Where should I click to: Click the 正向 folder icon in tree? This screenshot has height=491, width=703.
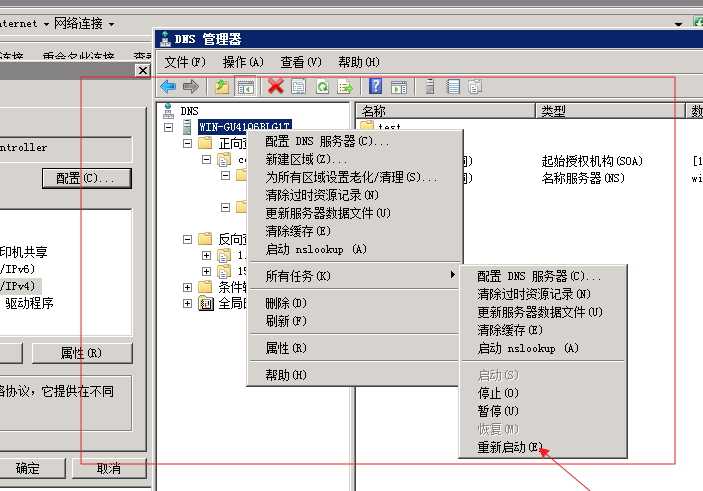click(x=205, y=143)
